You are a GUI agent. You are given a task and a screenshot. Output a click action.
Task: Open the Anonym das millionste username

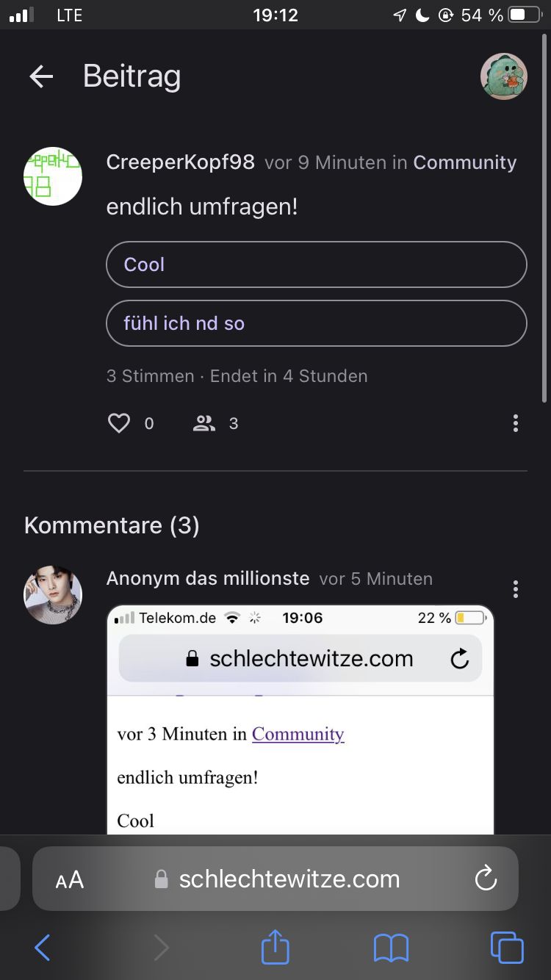(x=208, y=579)
